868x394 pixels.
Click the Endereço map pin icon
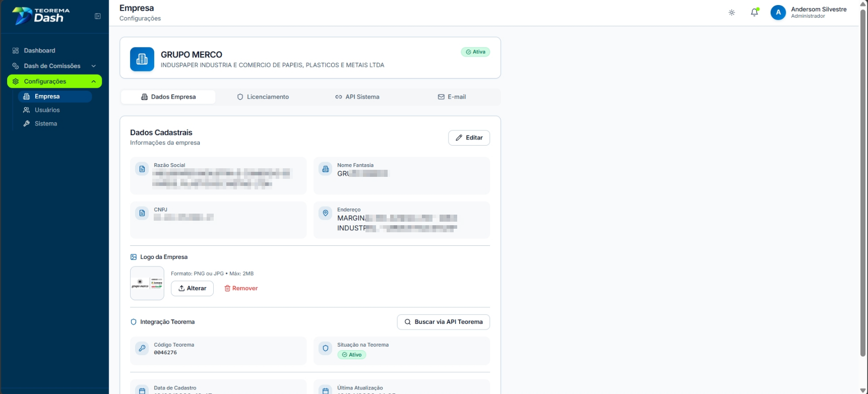click(x=326, y=213)
